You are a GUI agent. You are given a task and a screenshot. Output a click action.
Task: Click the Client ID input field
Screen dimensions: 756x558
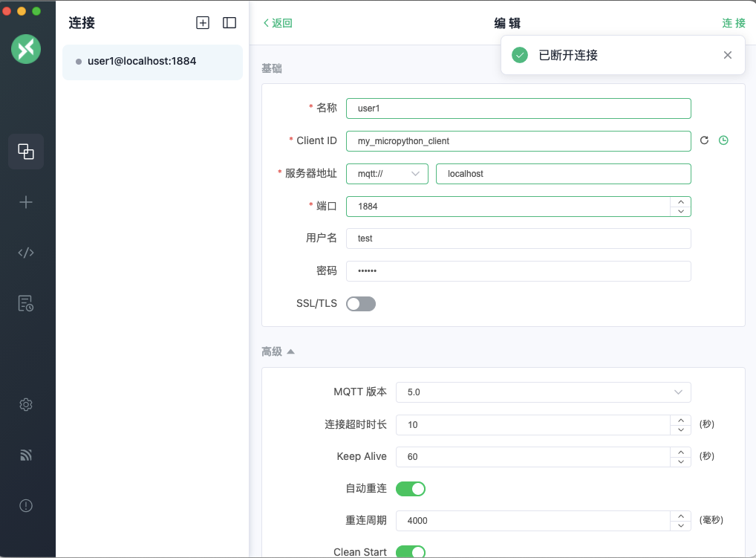518,141
